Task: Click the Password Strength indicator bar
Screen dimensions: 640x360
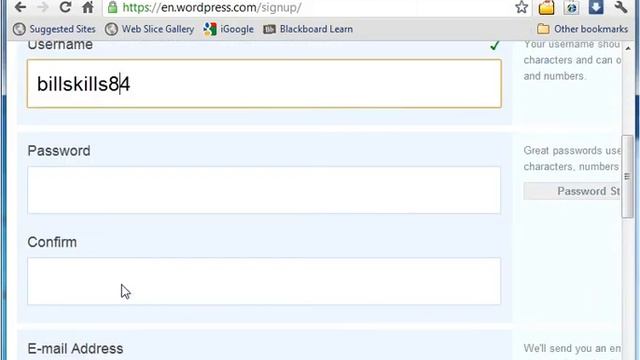Action: tap(572, 191)
